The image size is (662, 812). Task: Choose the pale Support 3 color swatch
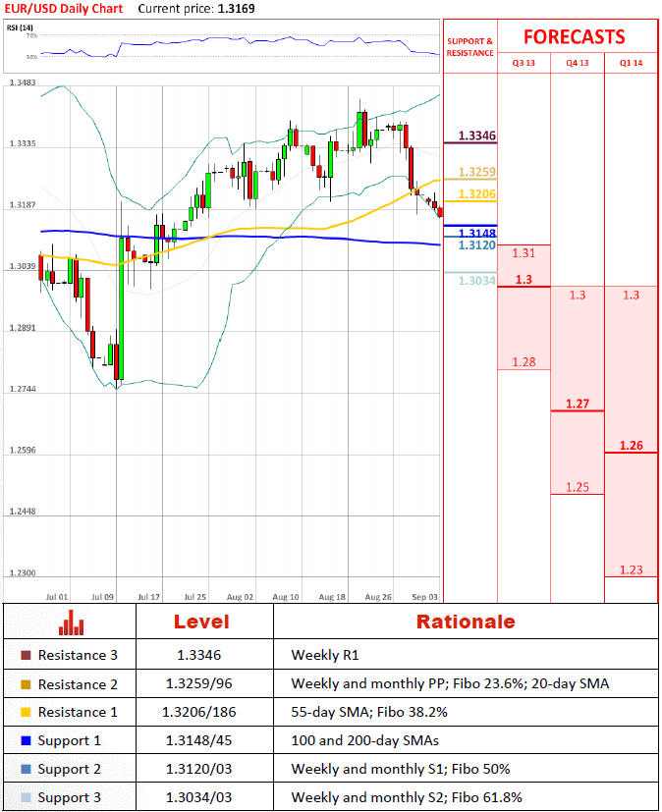click(x=26, y=797)
